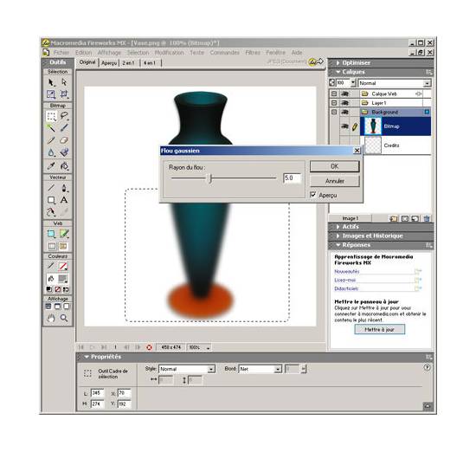Select the Hand tool
The image size is (476, 452).
click(51, 318)
